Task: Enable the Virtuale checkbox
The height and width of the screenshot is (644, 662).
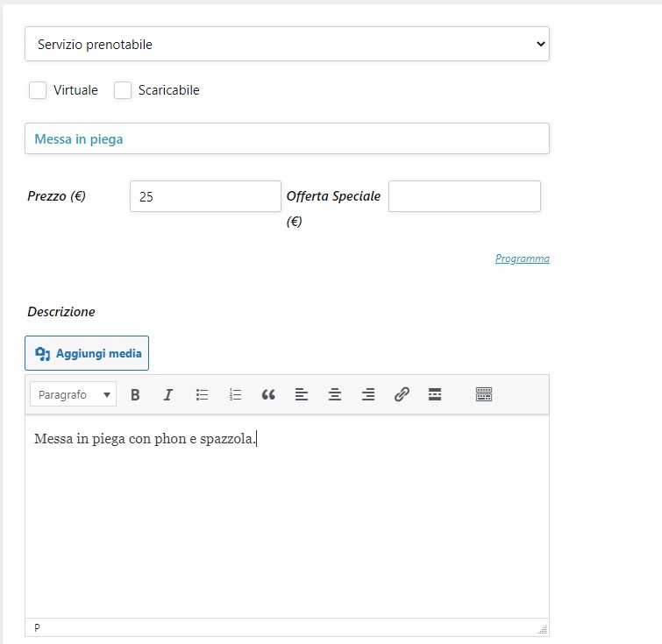Action: (38, 90)
